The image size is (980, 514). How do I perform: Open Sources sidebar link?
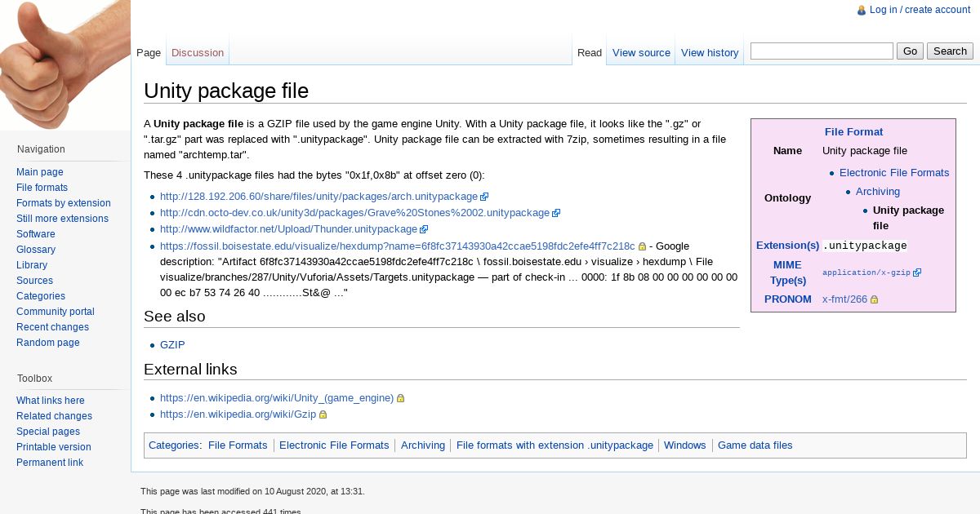point(34,281)
